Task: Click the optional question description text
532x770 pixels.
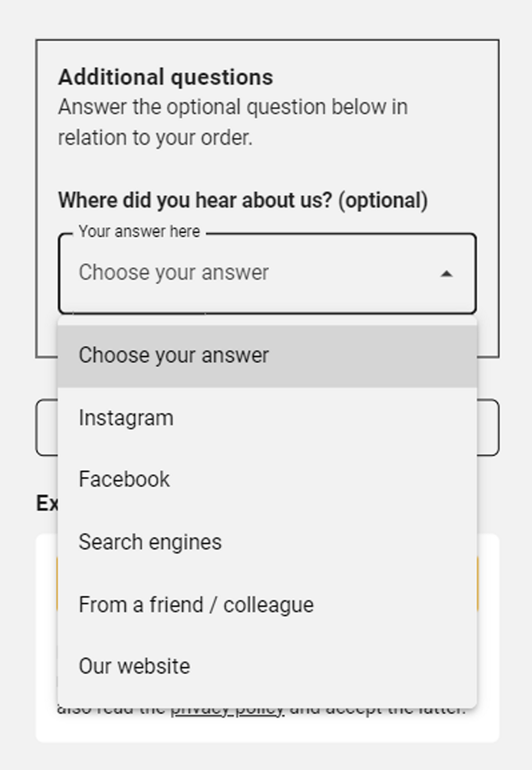Action: click(233, 122)
